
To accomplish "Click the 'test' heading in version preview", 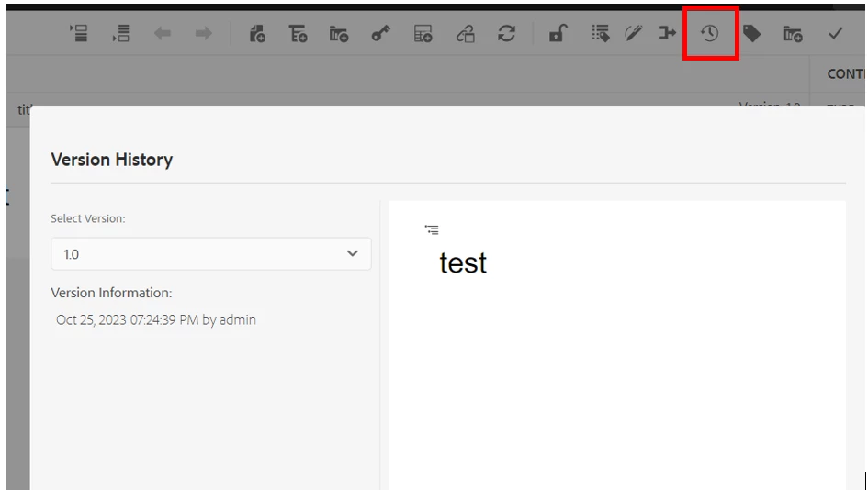I will (463, 262).
